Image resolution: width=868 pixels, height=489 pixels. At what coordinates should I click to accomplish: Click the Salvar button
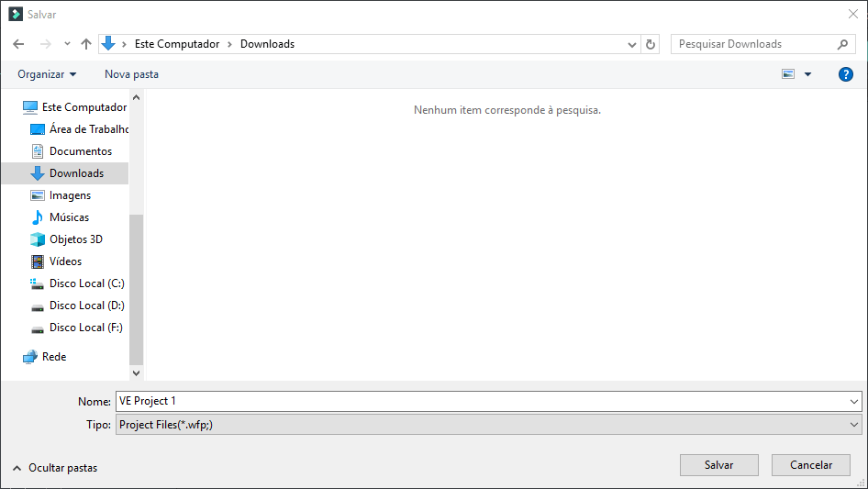719,465
